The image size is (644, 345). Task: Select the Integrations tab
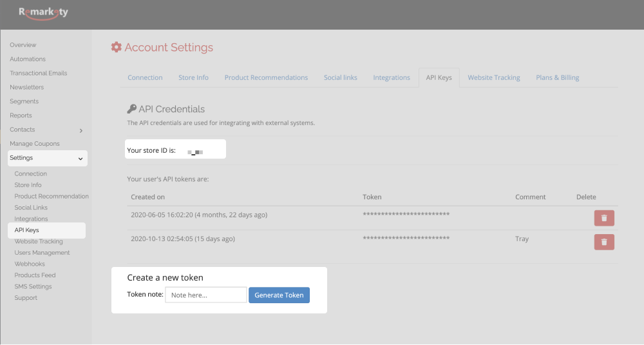(x=392, y=77)
